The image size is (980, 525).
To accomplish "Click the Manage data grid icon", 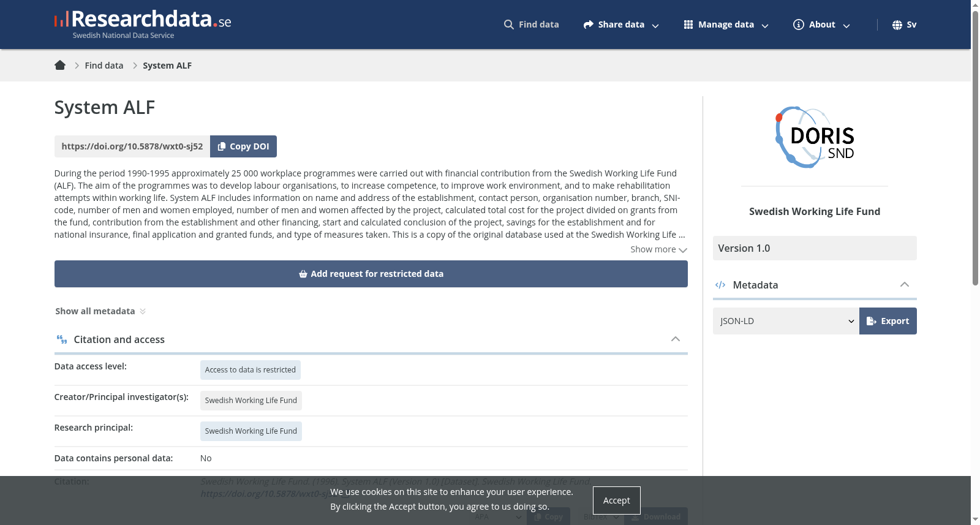I will [688, 25].
